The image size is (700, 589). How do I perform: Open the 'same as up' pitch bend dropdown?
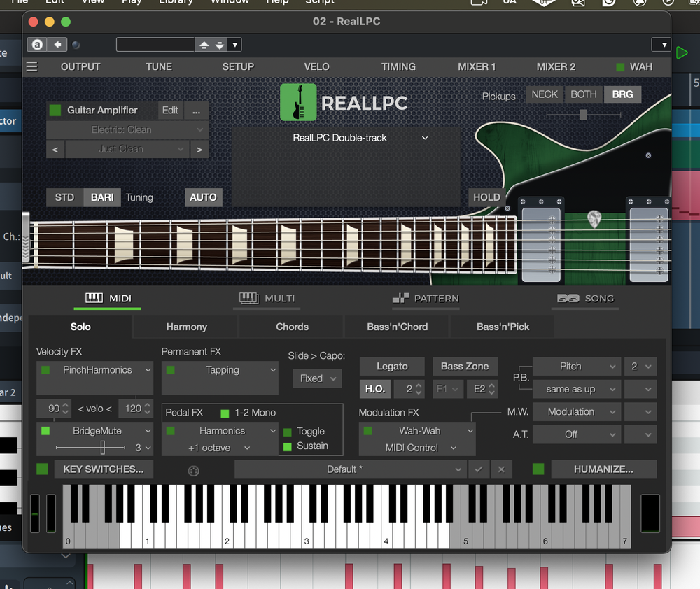click(576, 389)
